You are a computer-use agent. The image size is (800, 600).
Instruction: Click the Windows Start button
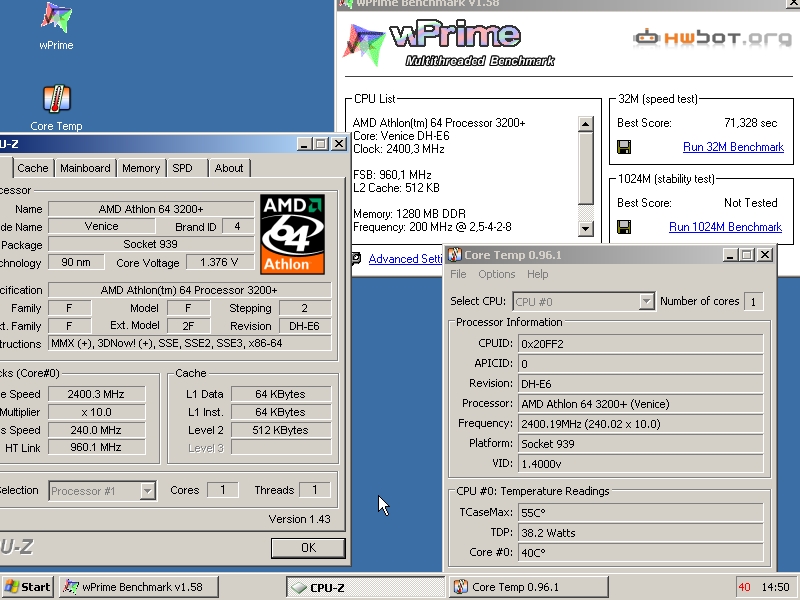(x=28, y=587)
